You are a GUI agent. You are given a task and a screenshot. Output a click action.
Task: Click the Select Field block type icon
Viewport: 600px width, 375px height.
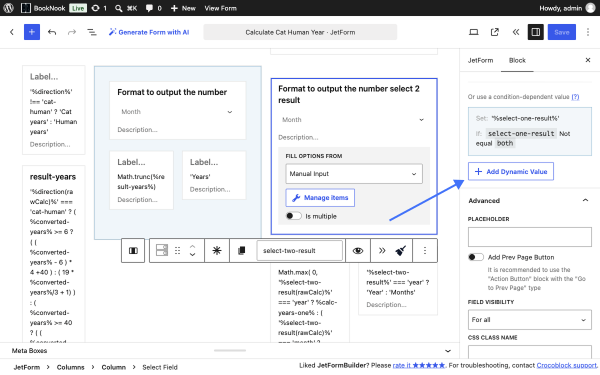(x=161, y=251)
